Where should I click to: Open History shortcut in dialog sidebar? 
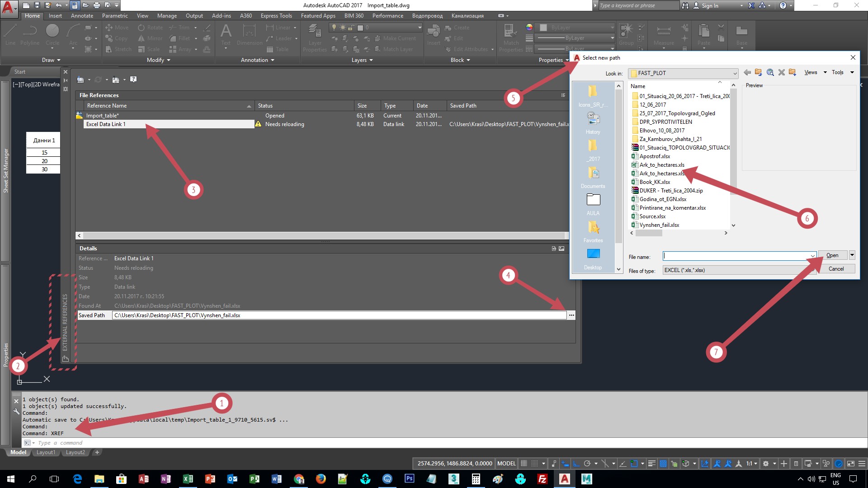point(593,123)
